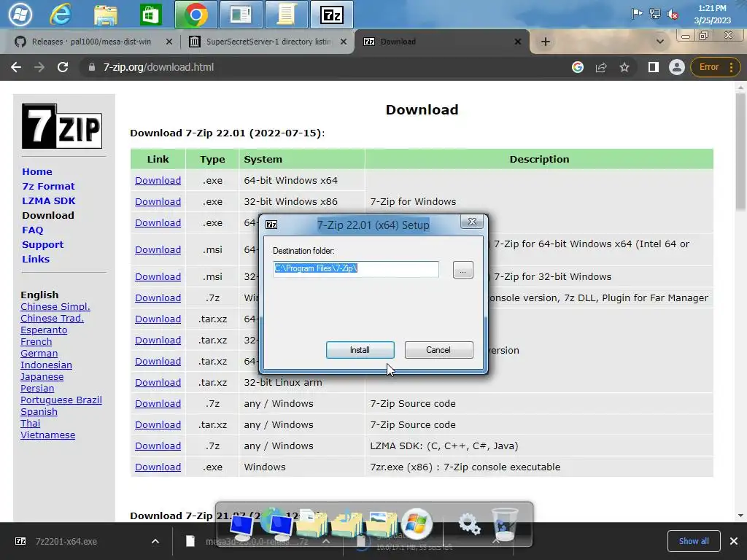747x560 pixels.
Task: Browse for destination folder with the ... button
Action: (x=463, y=270)
